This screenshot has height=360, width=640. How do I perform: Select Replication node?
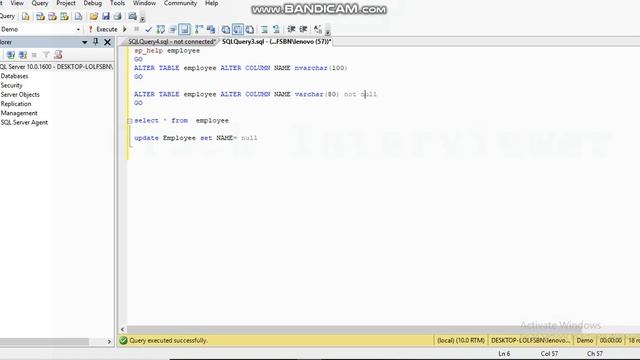pos(16,104)
